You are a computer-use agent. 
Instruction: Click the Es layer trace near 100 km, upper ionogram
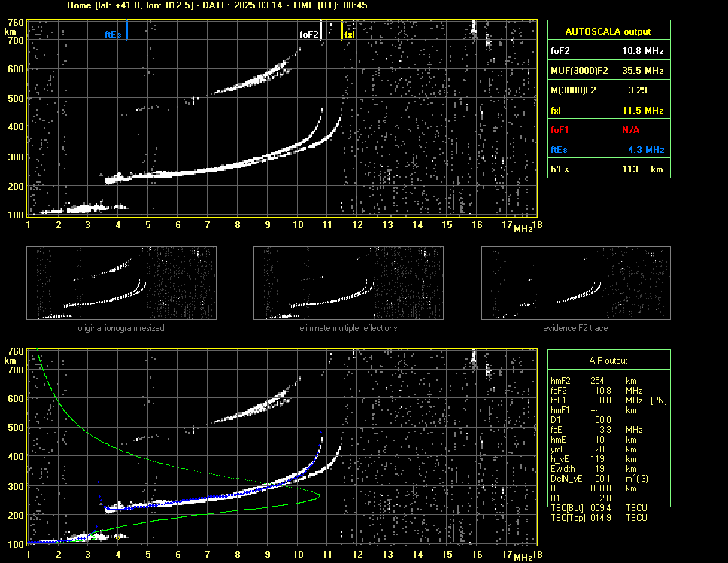[83, 208]
